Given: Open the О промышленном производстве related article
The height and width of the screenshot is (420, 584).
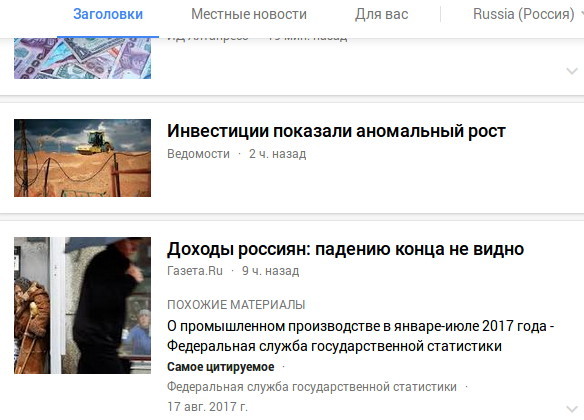Looking at the screenshot, I should (361, 336).
